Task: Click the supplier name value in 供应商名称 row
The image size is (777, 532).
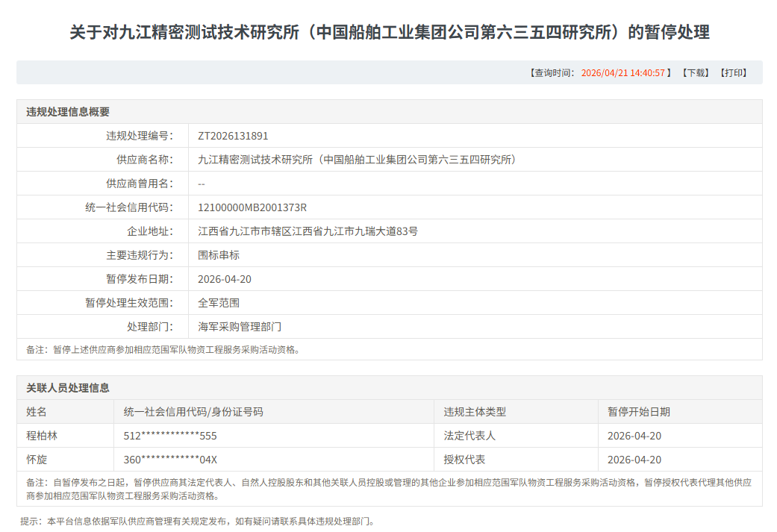Action: (x=357, y=160)
